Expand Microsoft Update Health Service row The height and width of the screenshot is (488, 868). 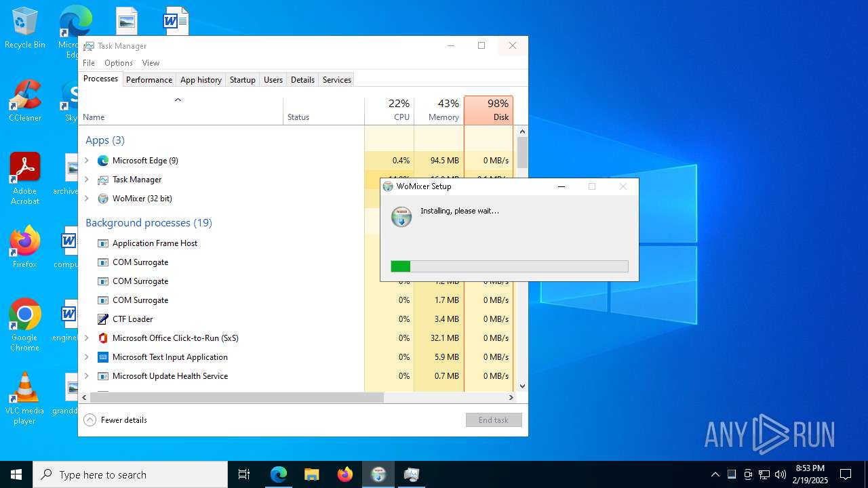(87, 376)
